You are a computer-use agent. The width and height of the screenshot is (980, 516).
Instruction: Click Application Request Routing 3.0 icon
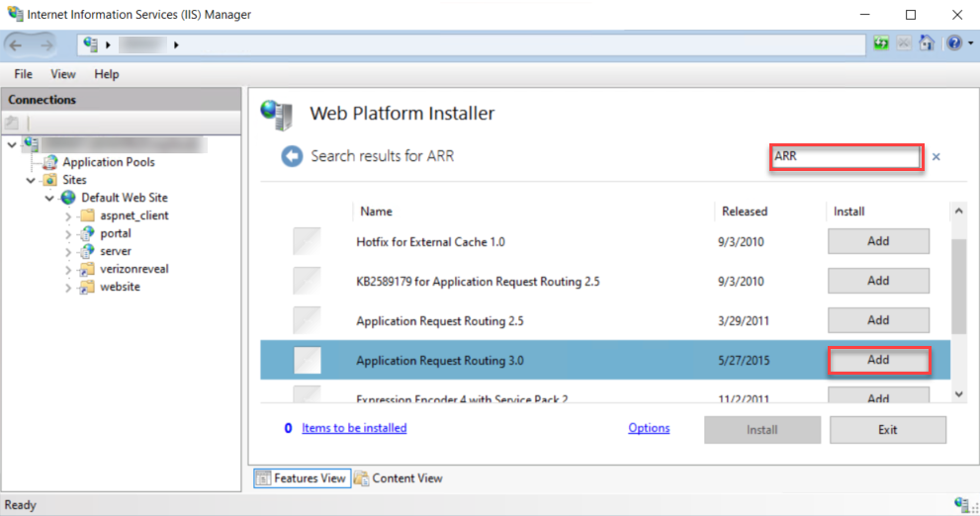tap(307, 361)
